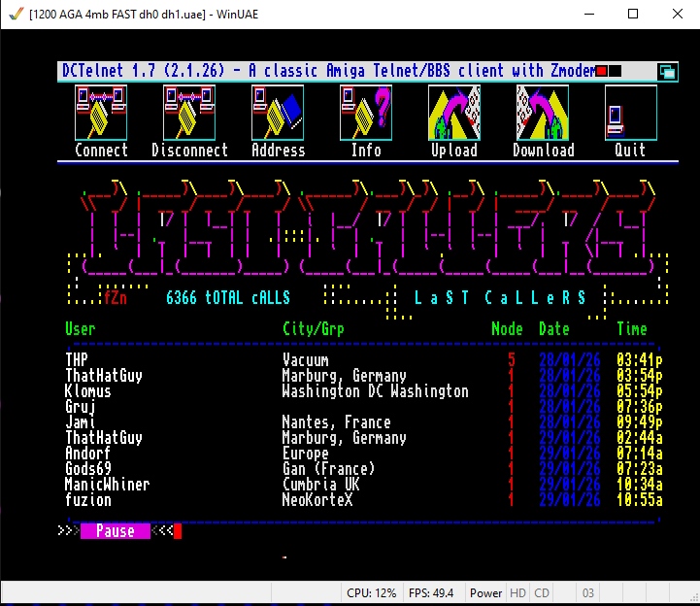Select the user name Klomus

(88, 391)
